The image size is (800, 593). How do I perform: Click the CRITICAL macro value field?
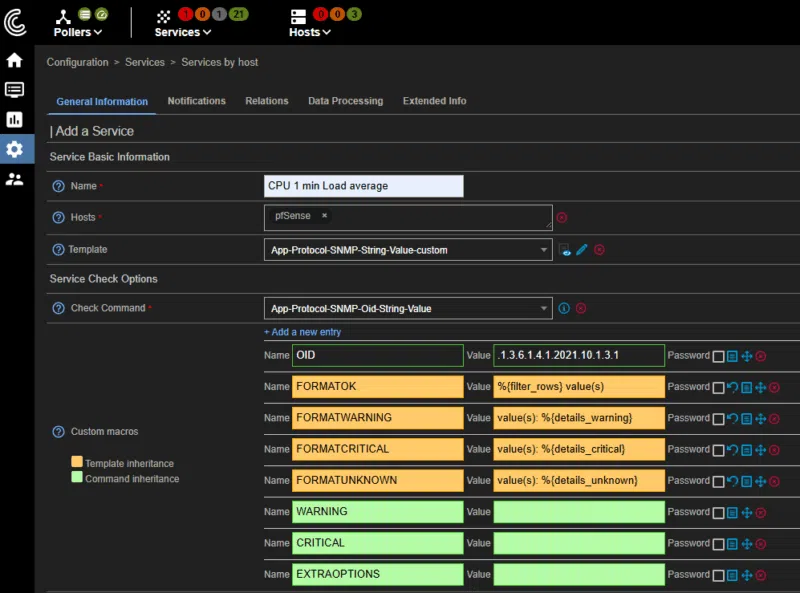click(x=579, y=543)
